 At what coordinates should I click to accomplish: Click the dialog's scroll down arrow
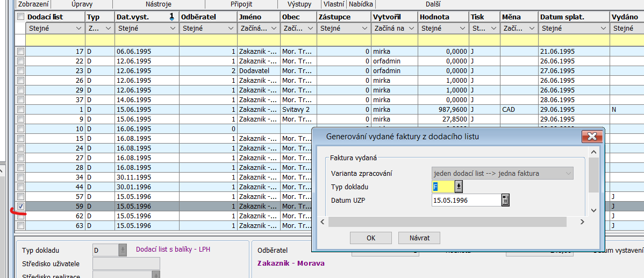click(593, 210)
